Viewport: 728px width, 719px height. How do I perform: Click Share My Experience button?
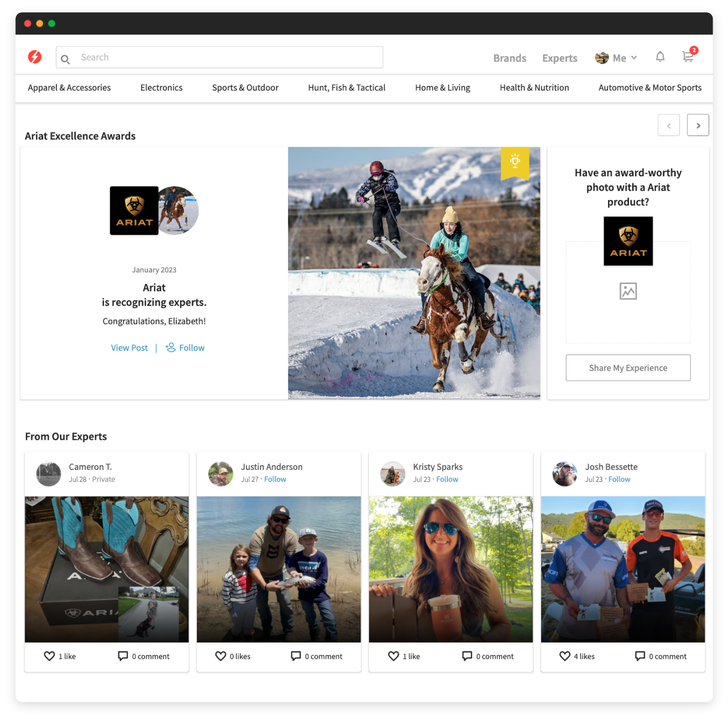click(628, 368)
